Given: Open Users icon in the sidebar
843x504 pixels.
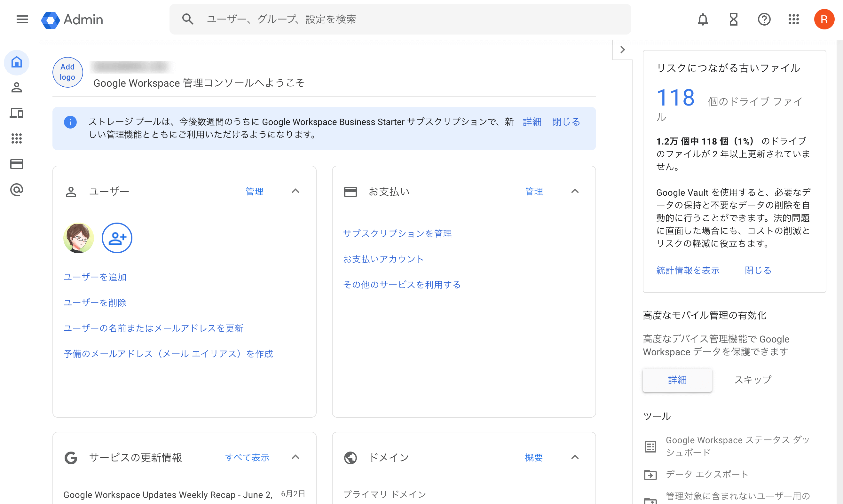Looking at the screenshot, I should coord(17,88).
